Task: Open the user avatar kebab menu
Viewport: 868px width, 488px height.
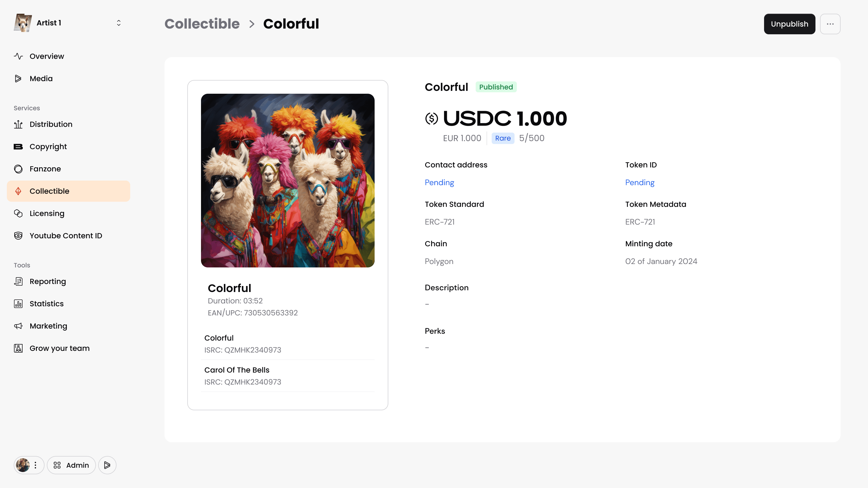Action: [x=35, y=465]
